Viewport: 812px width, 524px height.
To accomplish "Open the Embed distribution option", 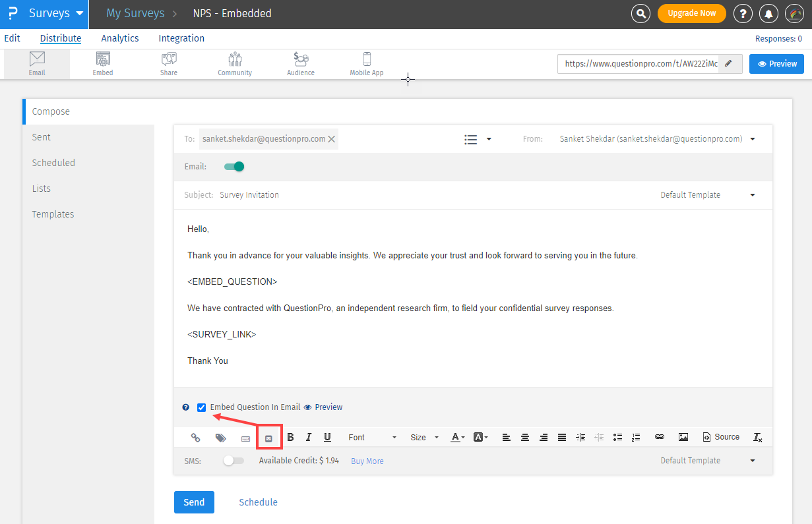I will coord(103,64).
